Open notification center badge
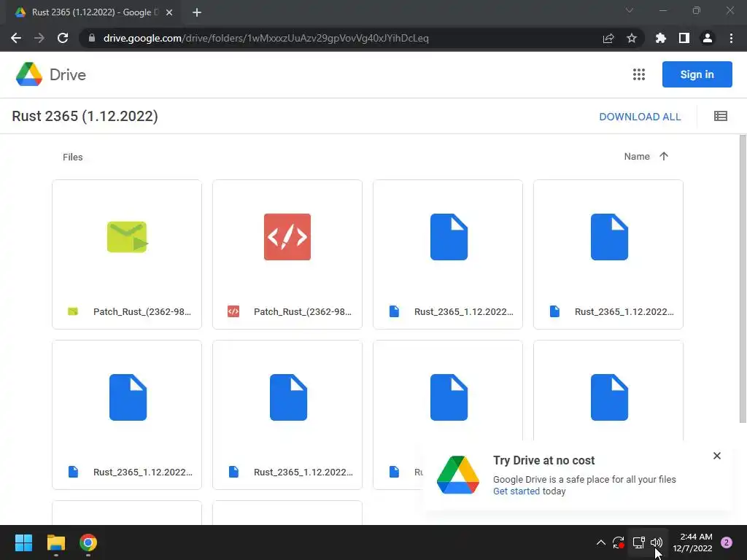Screen dimensions: 747x560 pyautogui.click(x=727, y=542)
